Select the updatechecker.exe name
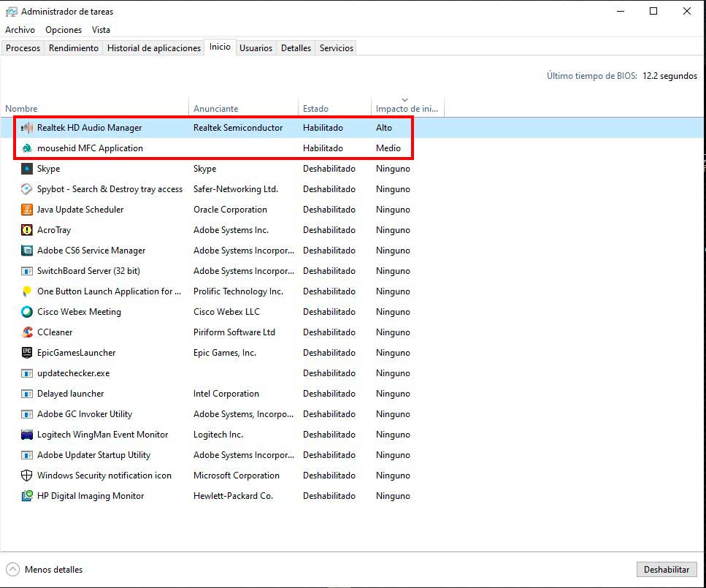 (74, 373)
